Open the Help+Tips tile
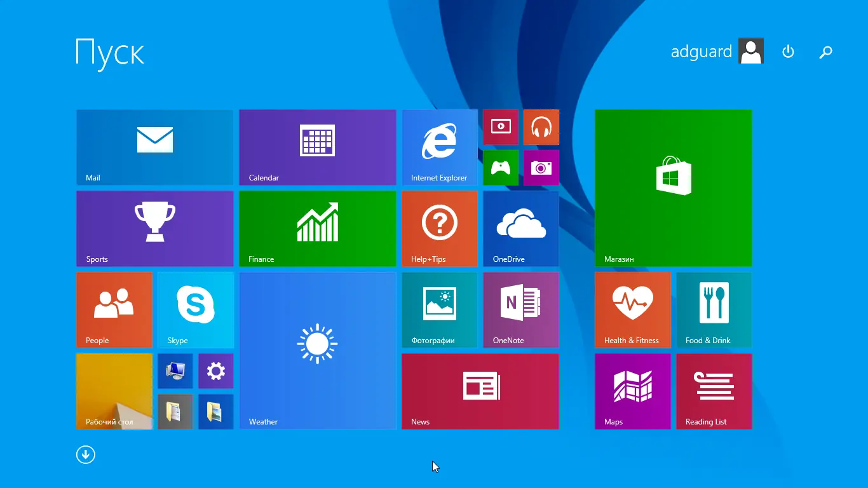This screenshot has height=488, width=868. pos(440,229)
